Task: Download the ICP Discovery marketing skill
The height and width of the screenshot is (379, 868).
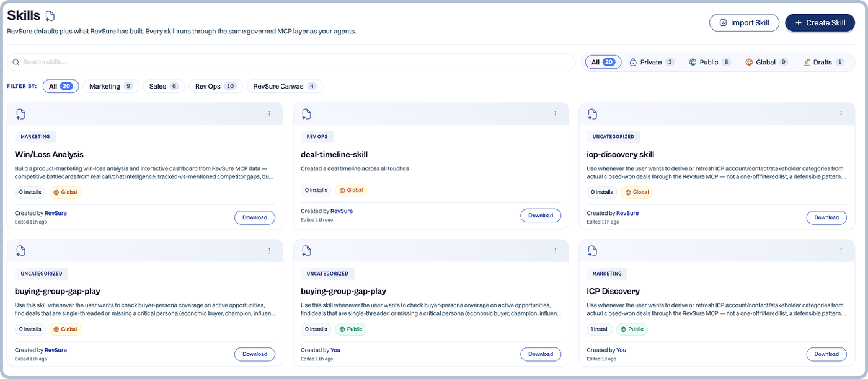Action: click(826, 354)
